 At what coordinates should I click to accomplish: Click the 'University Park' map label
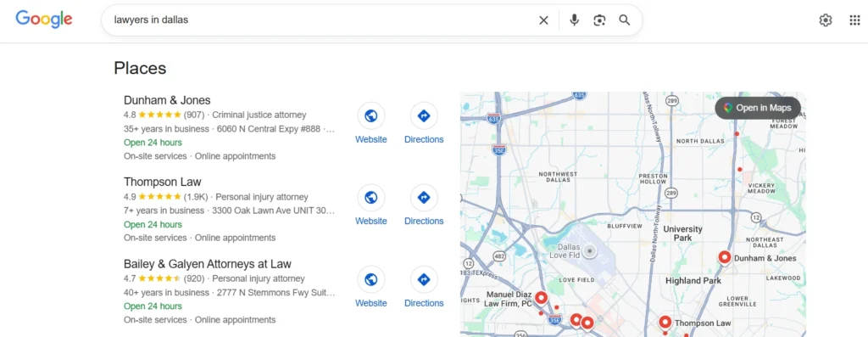[x=682, y=233]
